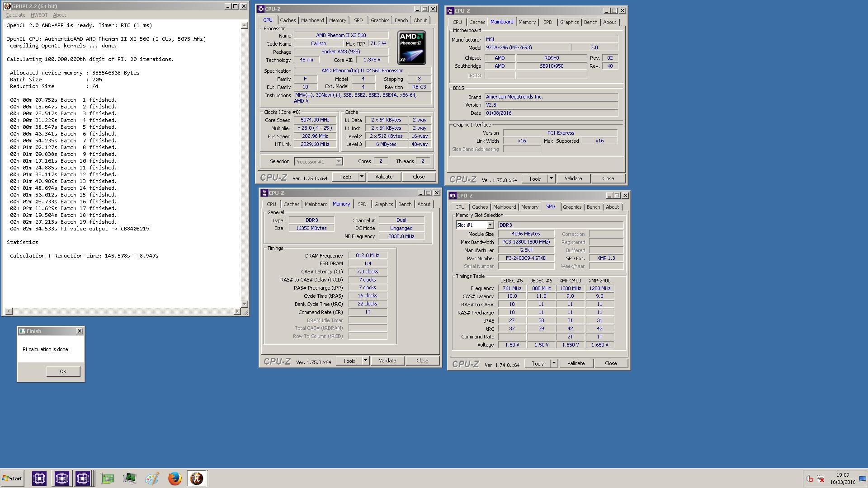Click the AMD Phenom II processor logo
Image resolution: width=868 pixels, height=488 pixels.
click(x=411, y=48)
